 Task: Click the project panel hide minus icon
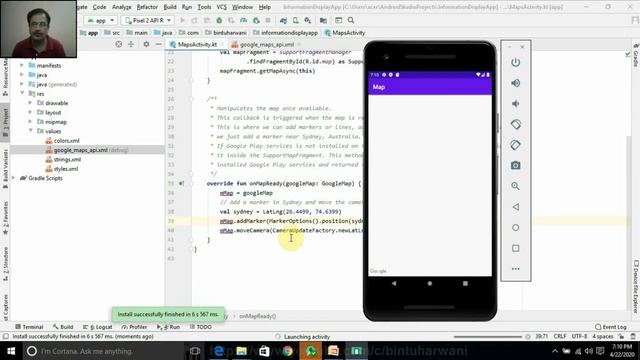158,44
